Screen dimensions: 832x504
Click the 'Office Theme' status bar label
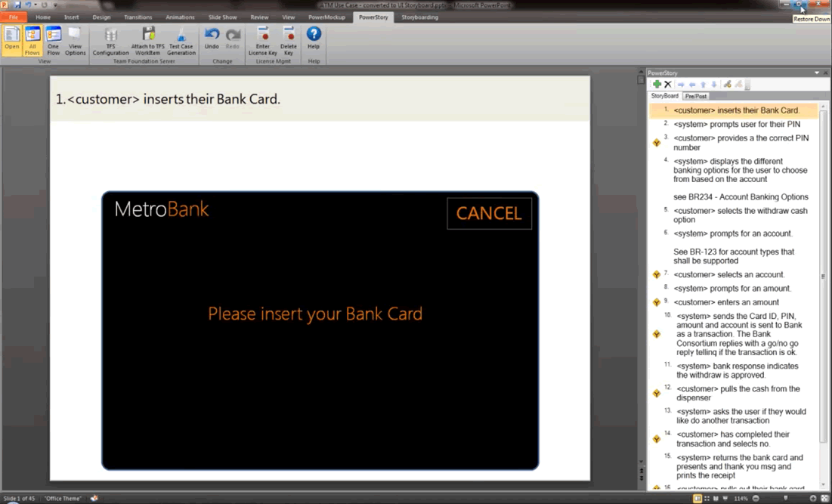[63, 499]
